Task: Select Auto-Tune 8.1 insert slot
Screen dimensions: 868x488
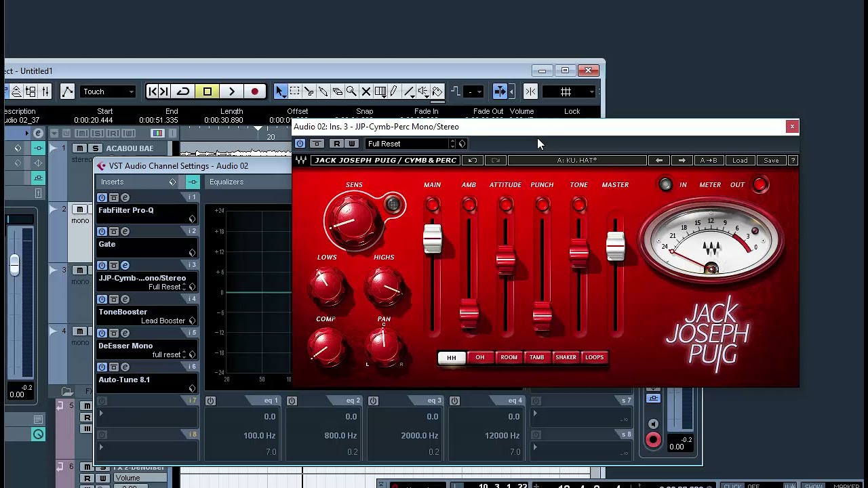Action: coord(147,384)
